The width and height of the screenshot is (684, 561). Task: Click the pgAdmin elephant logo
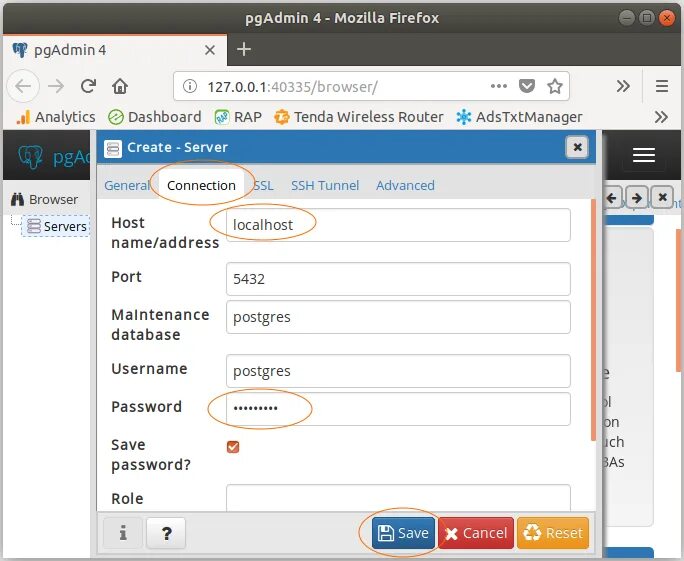(31, 156)
